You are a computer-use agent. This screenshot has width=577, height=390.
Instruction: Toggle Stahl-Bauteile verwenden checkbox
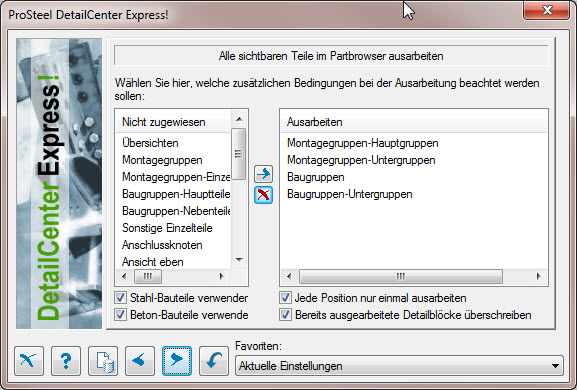coord(120,298)
